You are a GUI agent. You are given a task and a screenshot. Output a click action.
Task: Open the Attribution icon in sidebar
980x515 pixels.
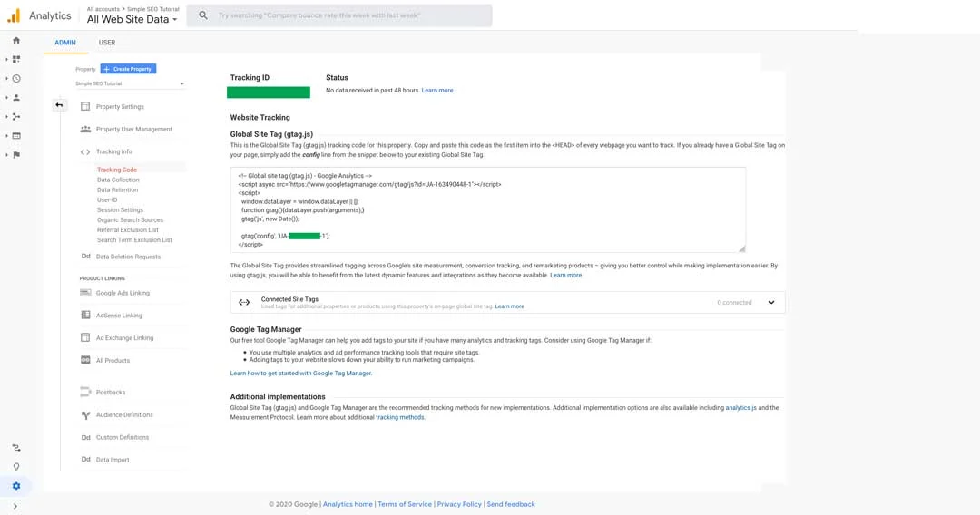pyautogui.click(x=16, y=448)
